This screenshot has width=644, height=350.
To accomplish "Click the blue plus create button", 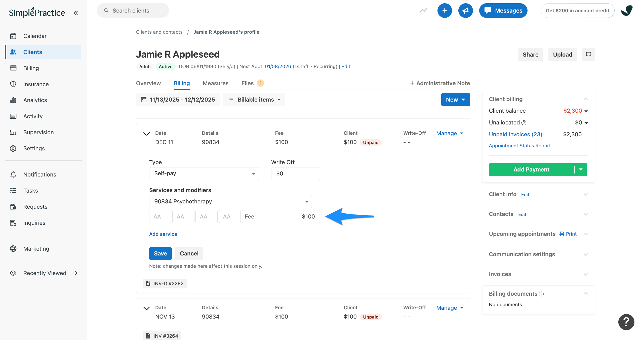I will coord(445,11).
